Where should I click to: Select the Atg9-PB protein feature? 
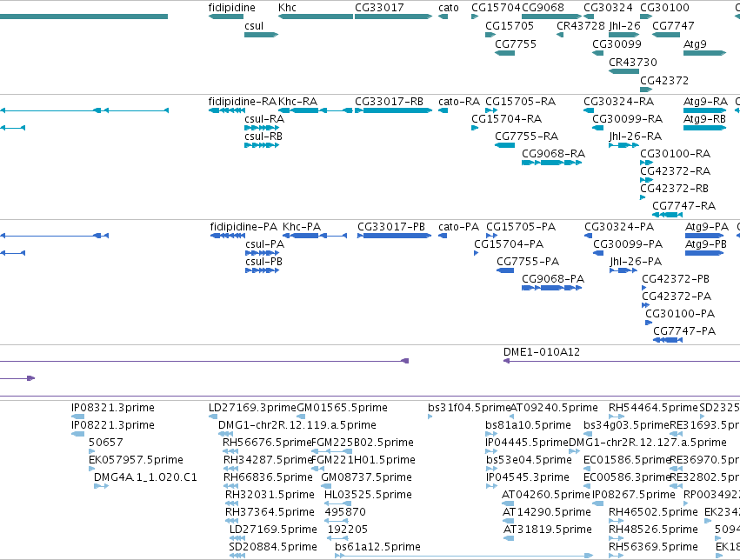[x=704, y=253]
